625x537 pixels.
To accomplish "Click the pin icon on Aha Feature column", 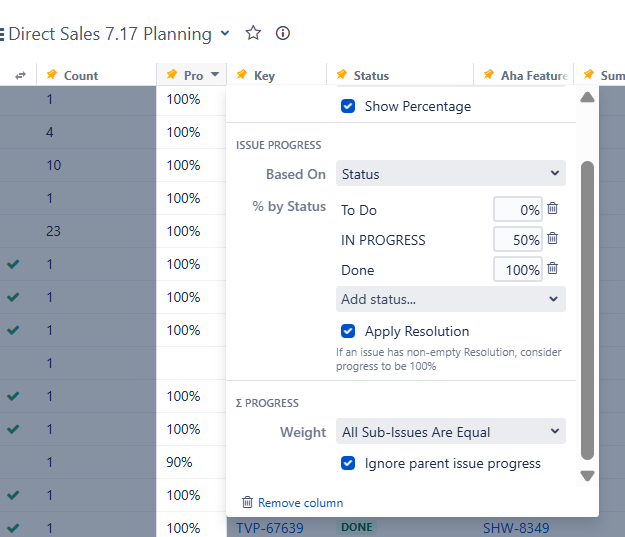I will [x=489, y=75].
